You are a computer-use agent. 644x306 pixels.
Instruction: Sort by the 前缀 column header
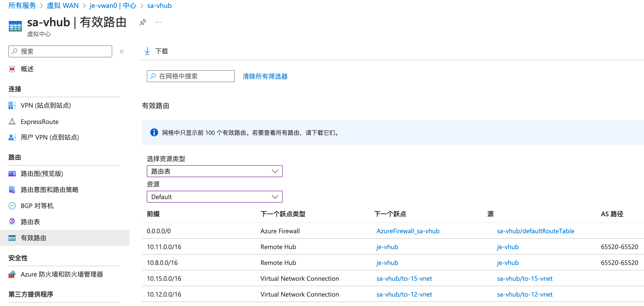point(153,214)
